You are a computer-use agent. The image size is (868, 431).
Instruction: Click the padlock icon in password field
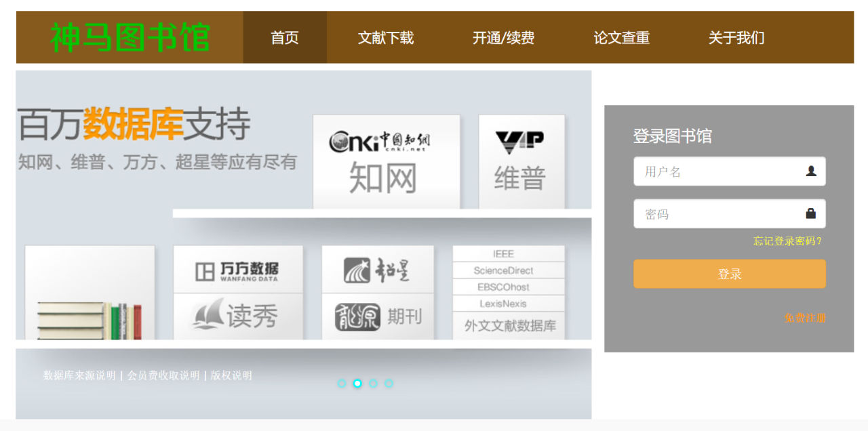[811, 213]
